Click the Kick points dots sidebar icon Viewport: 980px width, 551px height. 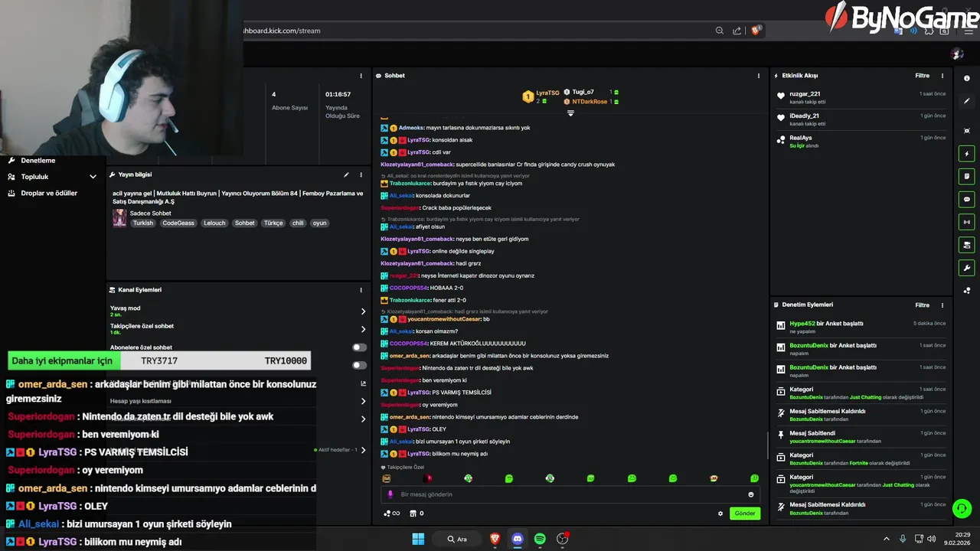point(967,290)
